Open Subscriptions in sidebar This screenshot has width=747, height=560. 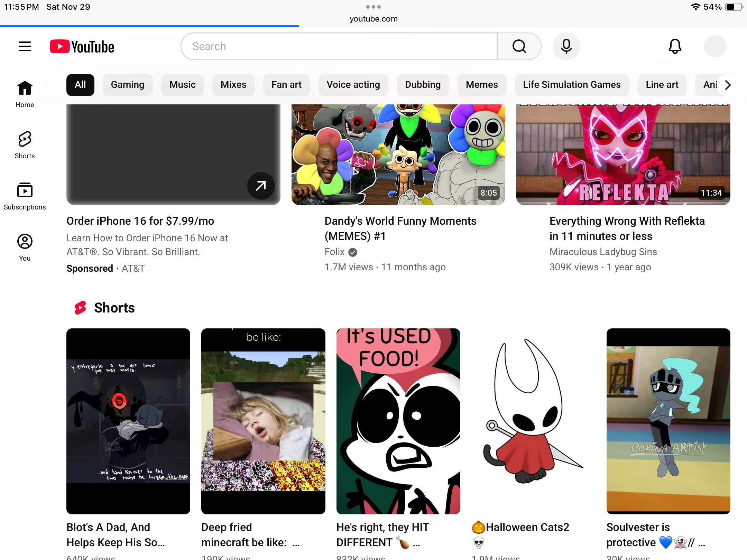(x=25, y=196)
